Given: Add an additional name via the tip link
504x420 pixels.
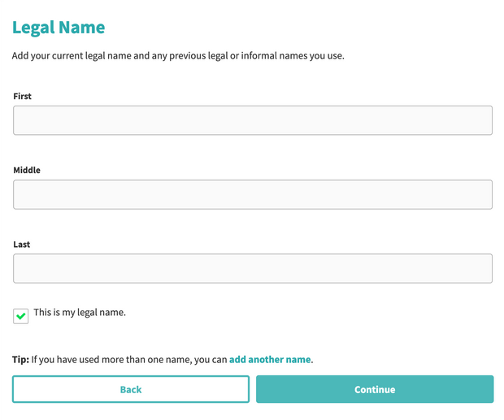Looking at the screenshot, I should [270, 359].
